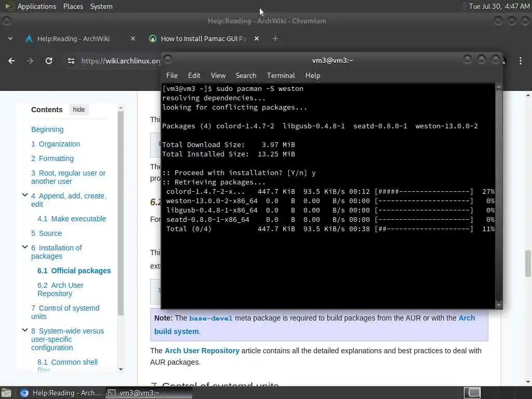Open terminal File menu
This screenshot has width=532, height=399.
point(171,75)
